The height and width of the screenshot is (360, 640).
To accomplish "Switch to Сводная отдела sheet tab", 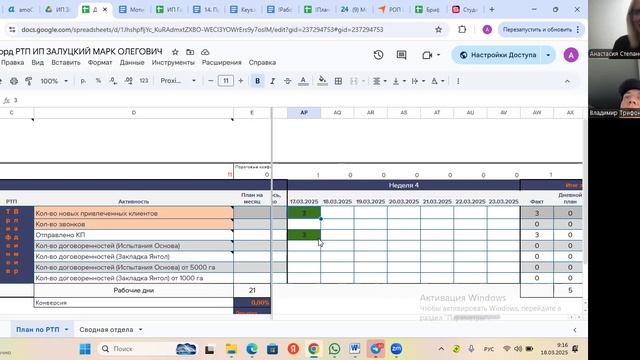I will [106, 329].
